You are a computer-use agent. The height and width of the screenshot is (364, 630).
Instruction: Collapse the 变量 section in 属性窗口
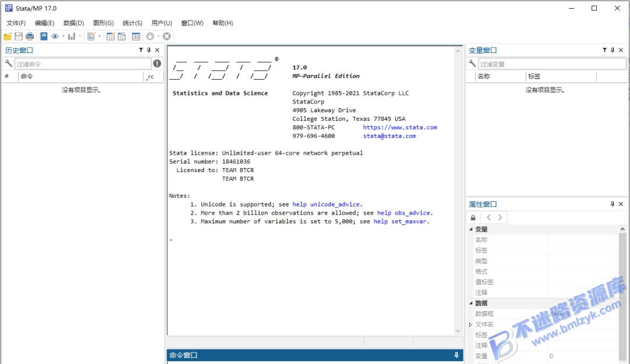tap(471, 229)
